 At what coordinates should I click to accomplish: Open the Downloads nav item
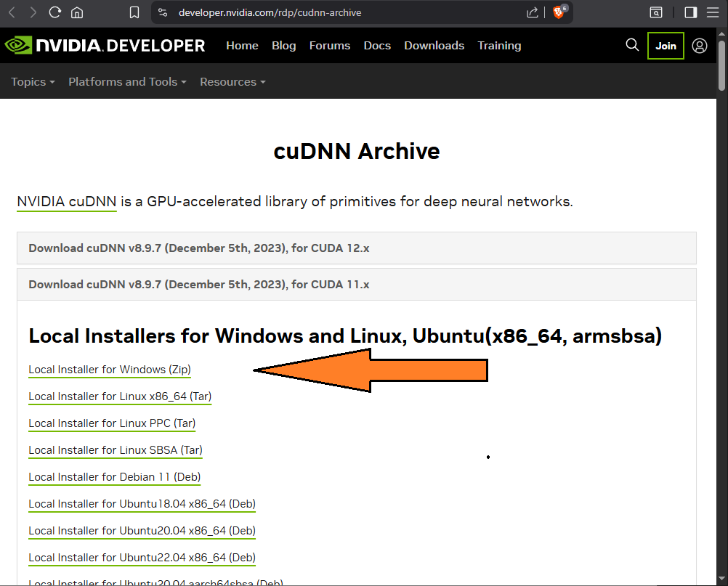point(434,46)
